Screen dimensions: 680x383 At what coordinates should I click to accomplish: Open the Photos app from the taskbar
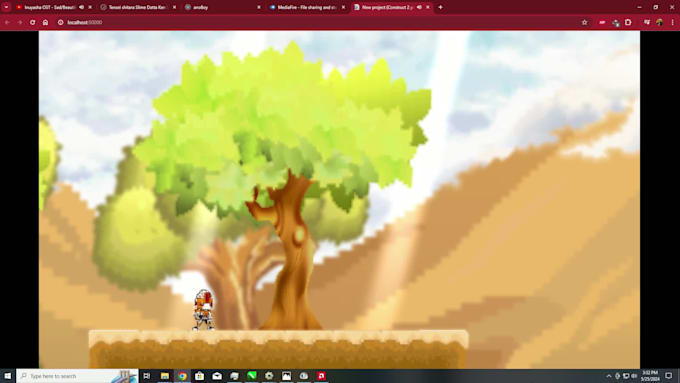click(x=286, y=376)
